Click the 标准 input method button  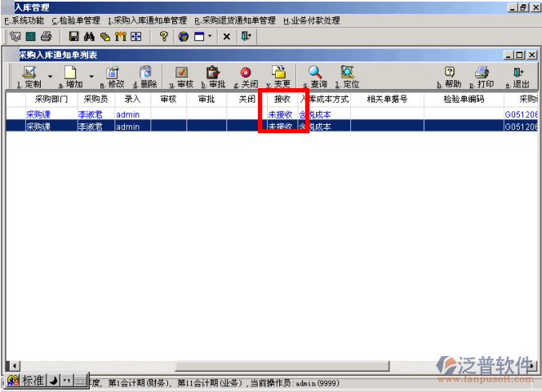coord(33,381)
